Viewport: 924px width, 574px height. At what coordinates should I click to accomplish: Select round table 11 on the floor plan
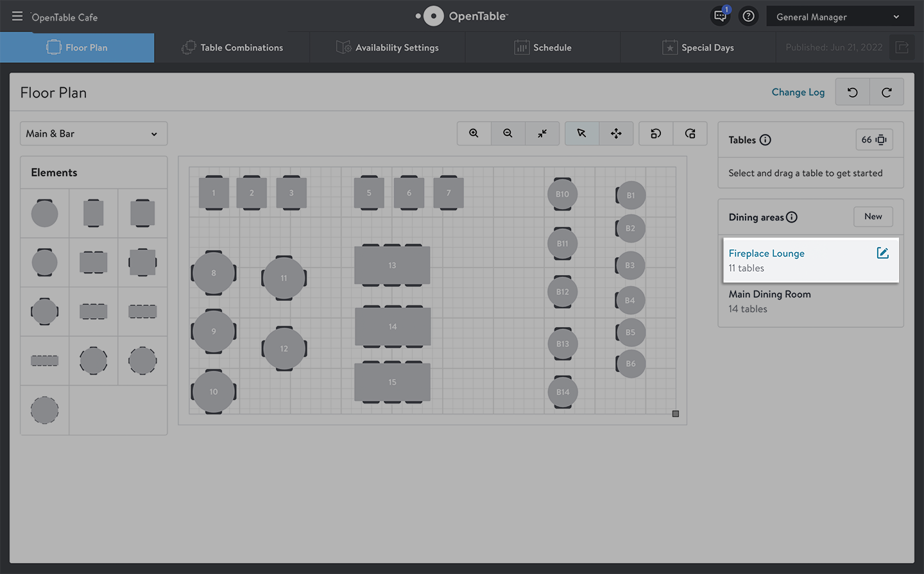pos(284,278)
